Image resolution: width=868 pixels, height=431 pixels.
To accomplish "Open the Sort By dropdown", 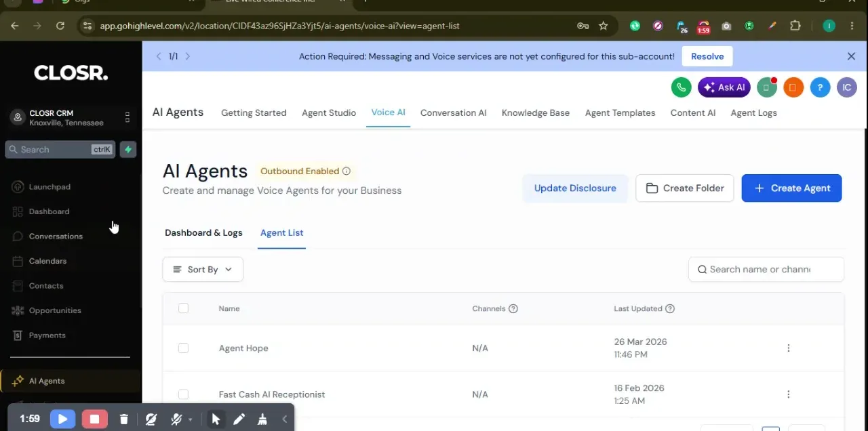I will (x=203, y=270).
